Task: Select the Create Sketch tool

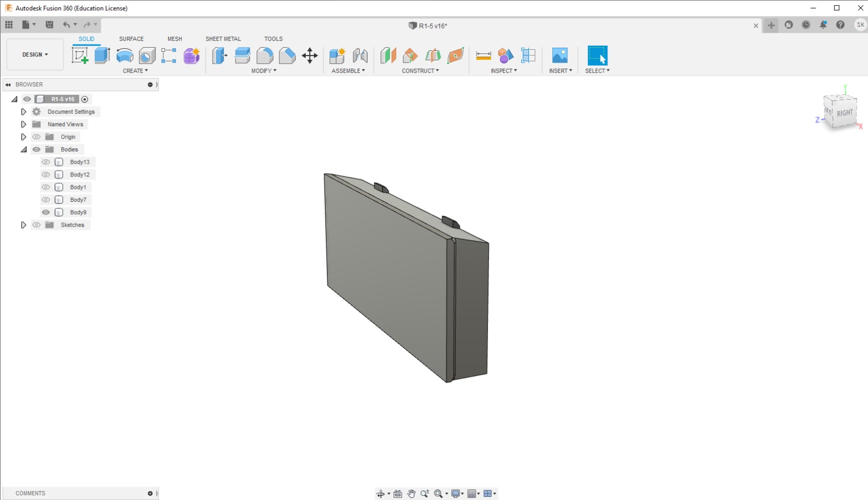Action: tap(79, 55)
